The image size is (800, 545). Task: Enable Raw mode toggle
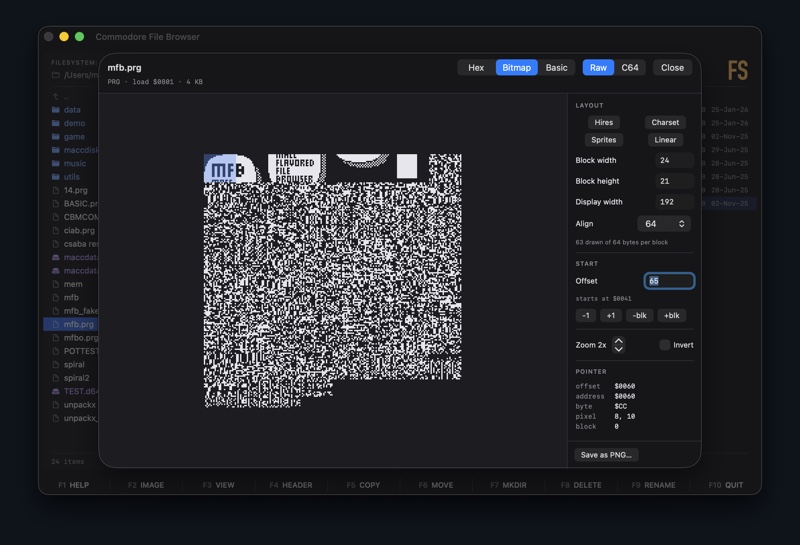pyautogui.click(x=598, y=67)
